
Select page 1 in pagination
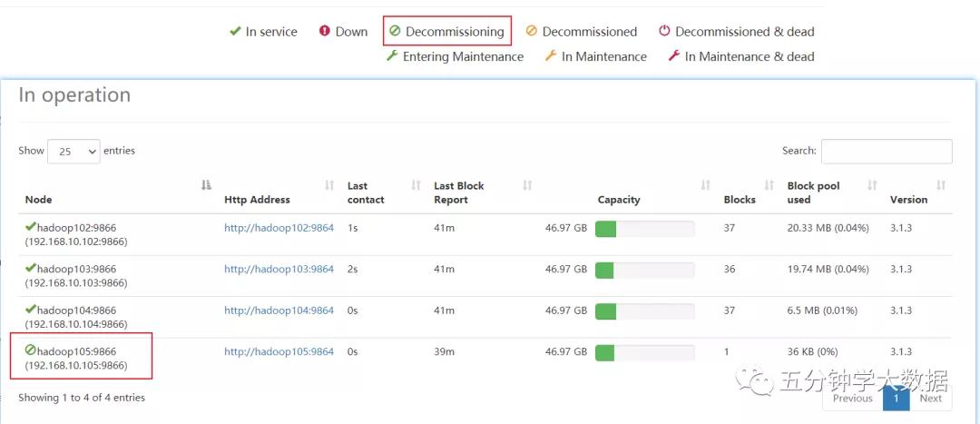896,398
